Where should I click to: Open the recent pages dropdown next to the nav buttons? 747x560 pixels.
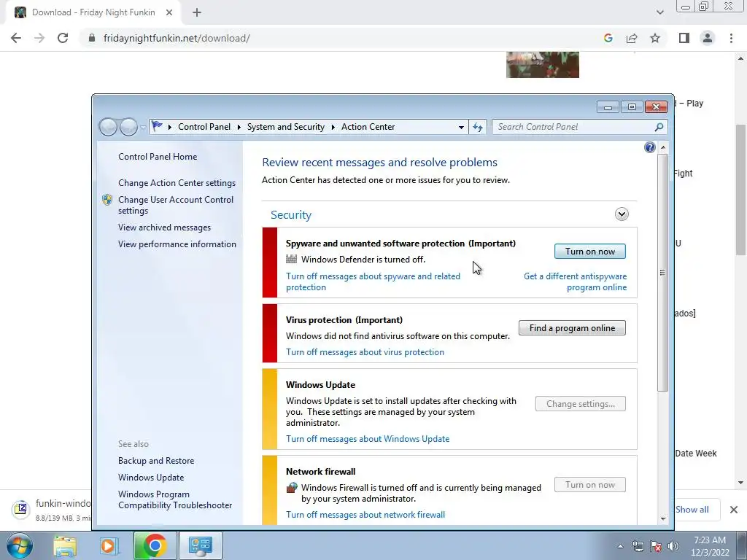pos(143,127)
